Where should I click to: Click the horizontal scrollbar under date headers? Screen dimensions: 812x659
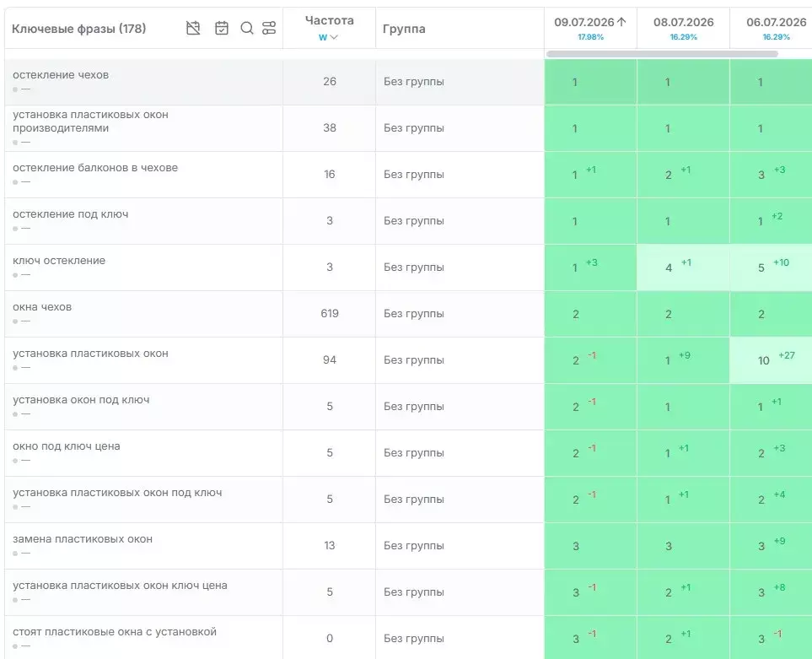(662, 54)
